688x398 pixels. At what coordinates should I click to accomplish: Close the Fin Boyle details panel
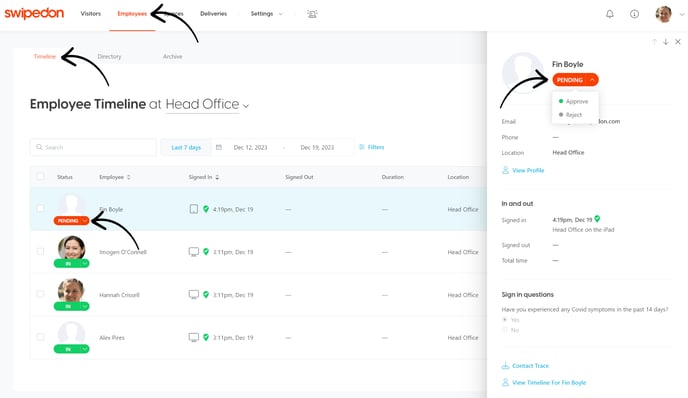click(x=677, y=42)
